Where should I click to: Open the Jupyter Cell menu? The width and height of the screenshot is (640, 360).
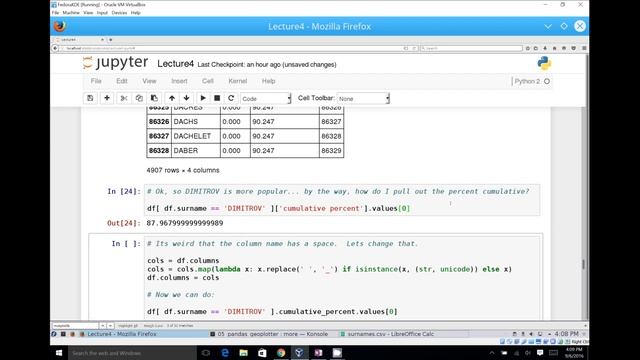208,81
